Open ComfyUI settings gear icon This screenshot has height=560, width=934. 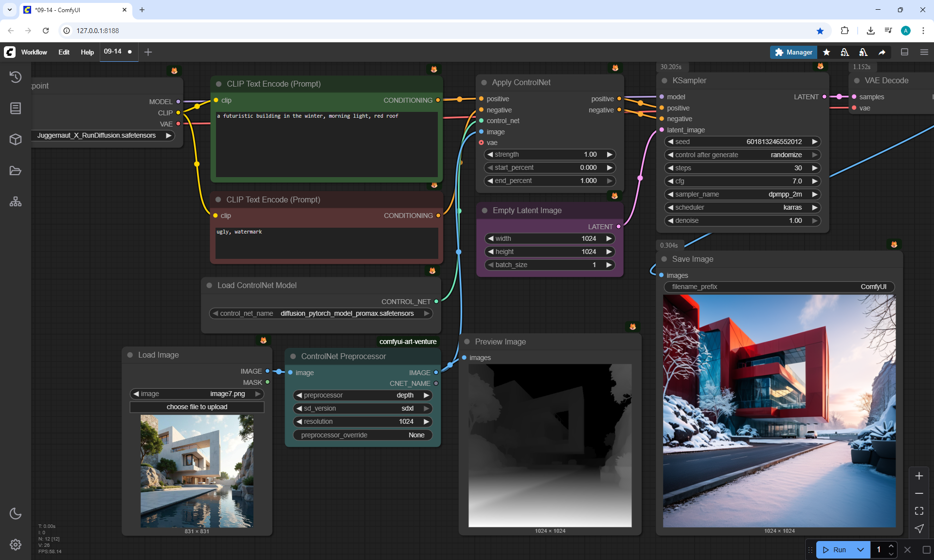tap(16, 544)
